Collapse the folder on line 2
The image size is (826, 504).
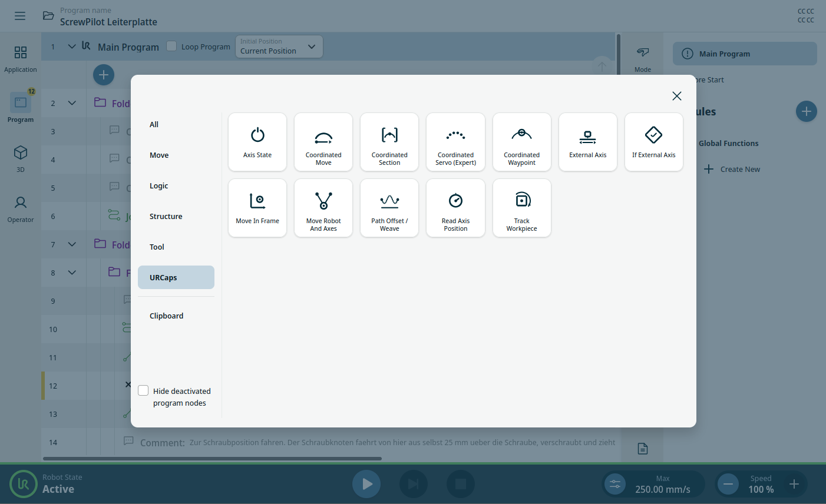pos(72,103)
